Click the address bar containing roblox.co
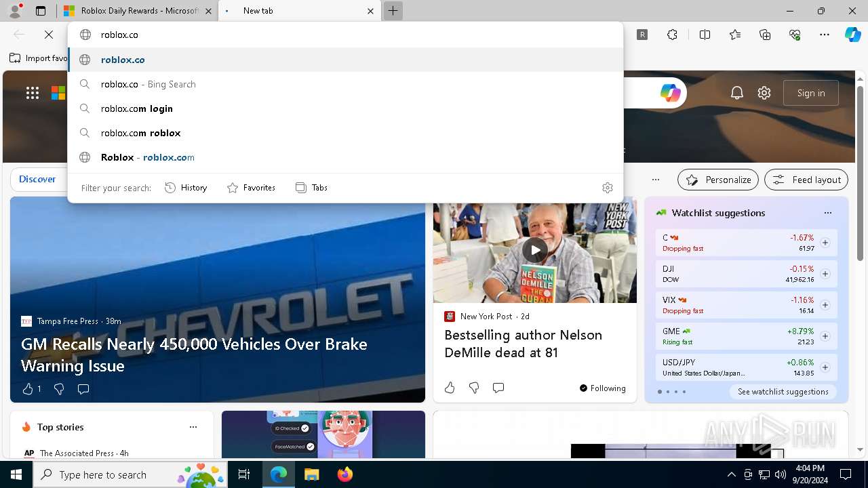 click(x=345, y=35)
